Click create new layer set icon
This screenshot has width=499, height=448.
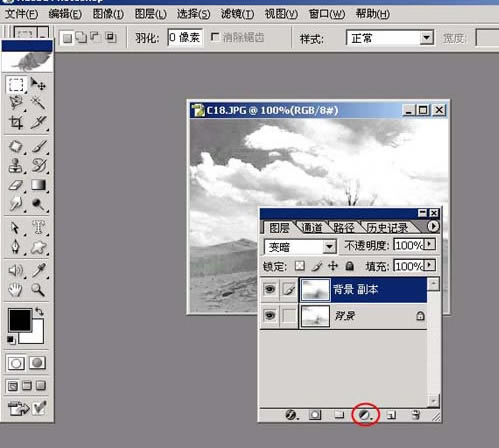pos(339,415)
